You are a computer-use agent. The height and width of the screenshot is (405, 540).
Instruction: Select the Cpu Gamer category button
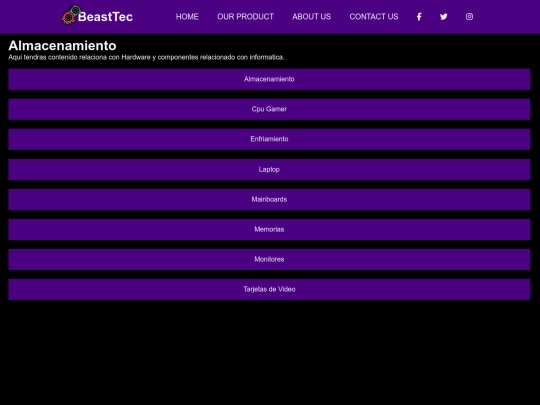(269, 109)
